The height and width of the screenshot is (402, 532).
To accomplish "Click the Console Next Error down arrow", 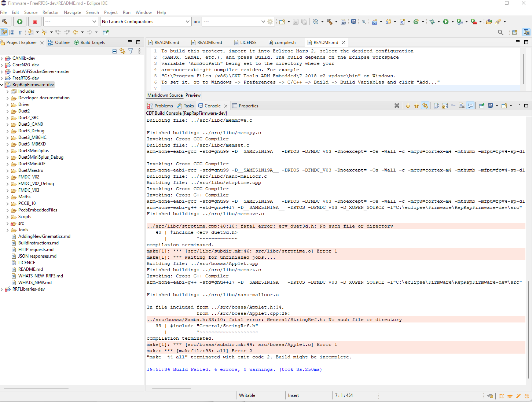I will tap(408, 106).
